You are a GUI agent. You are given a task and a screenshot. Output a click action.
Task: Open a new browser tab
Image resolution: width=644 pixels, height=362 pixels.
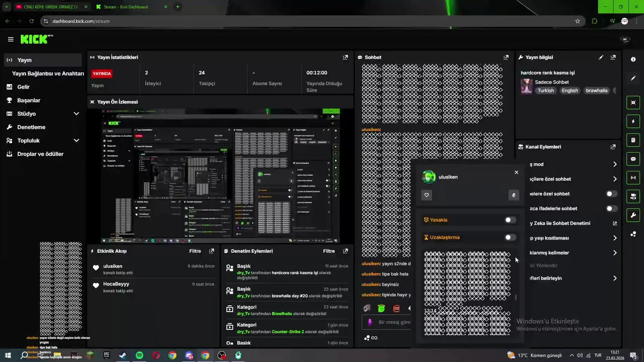(x=178, y=7)
